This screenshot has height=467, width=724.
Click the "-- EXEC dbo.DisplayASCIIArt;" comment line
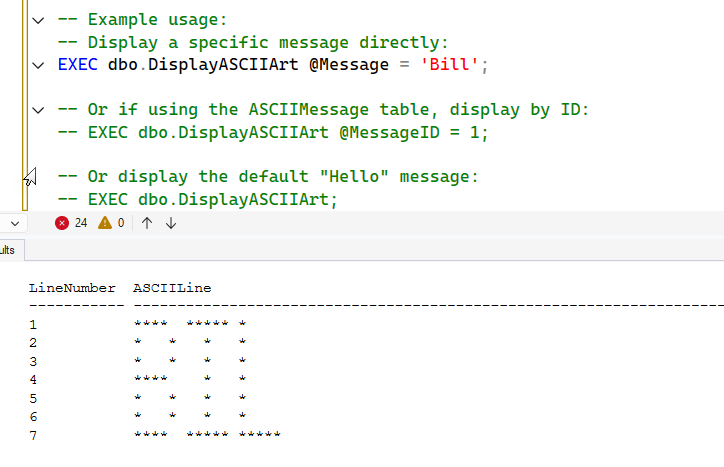pos(198,199)
